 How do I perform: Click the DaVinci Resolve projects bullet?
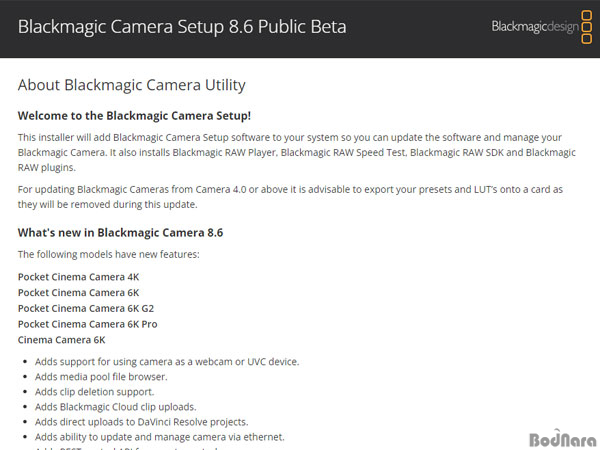(142, 422)
